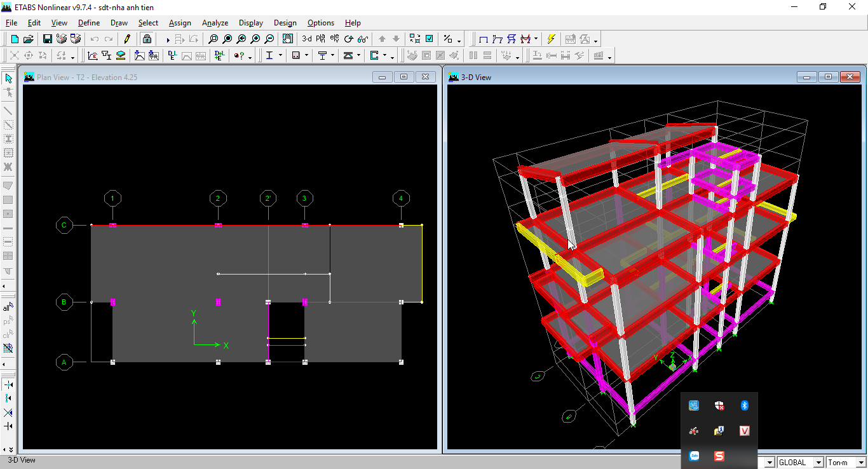Toggle the checkmark Set Building View Options icon

(430, 39)
